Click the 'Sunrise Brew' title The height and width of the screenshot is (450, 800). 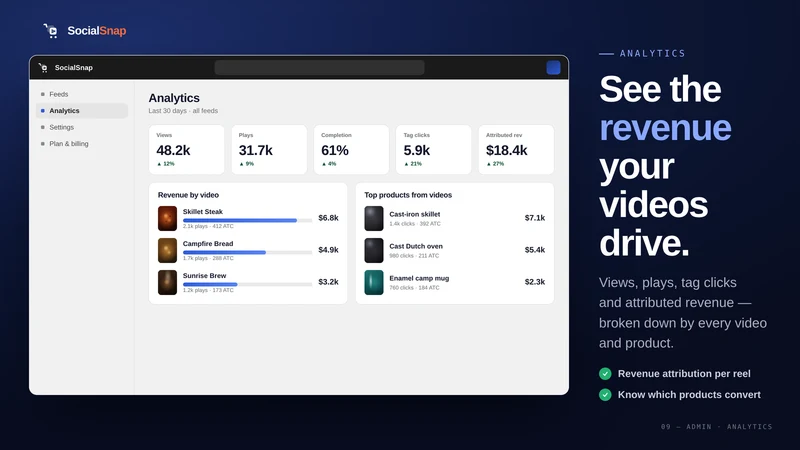pos(205,276)
